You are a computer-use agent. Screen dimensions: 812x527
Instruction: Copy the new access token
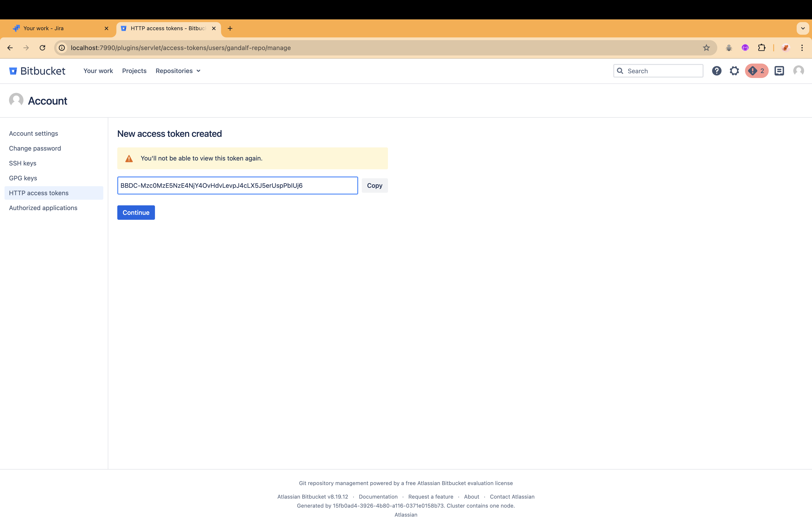[374, 186]
